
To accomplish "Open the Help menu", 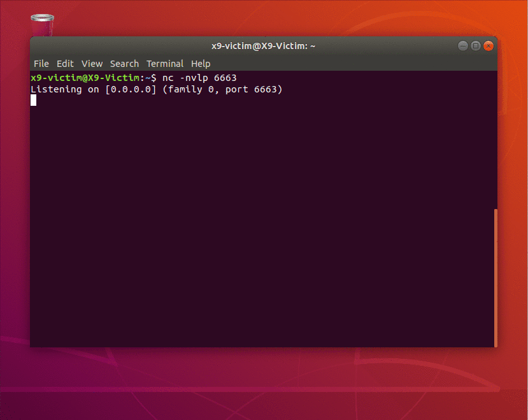I will [x=201, y=64].
